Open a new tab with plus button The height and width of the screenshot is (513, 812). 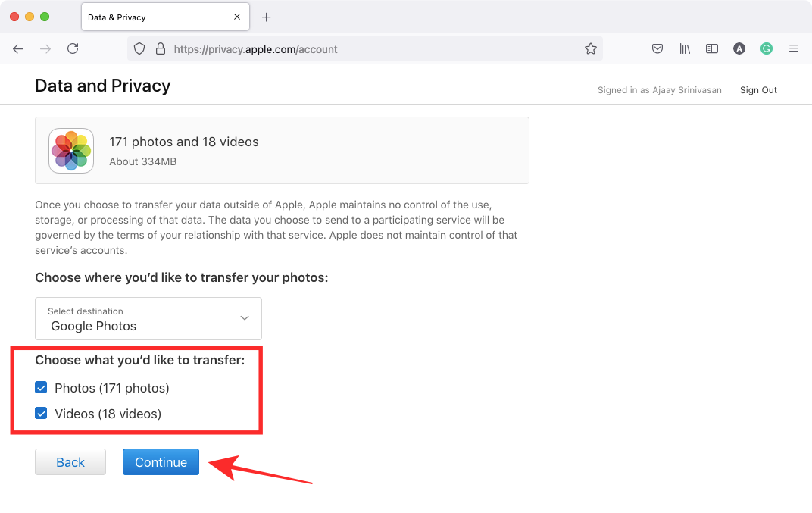coord(266,17)
